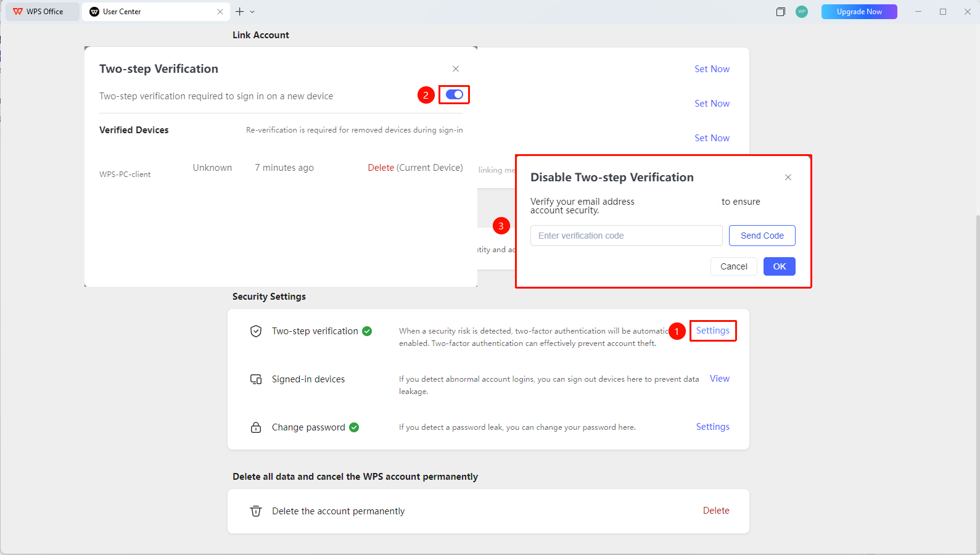The image size is (980, 555).
Task: Click the page's vertical scrollbar
Action: point(977,382)
